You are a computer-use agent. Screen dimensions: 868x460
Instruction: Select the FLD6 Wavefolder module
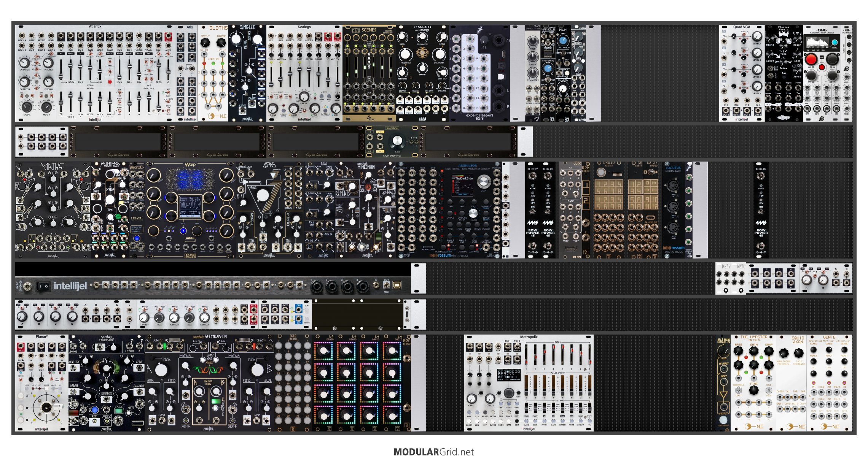pos(533,73)
